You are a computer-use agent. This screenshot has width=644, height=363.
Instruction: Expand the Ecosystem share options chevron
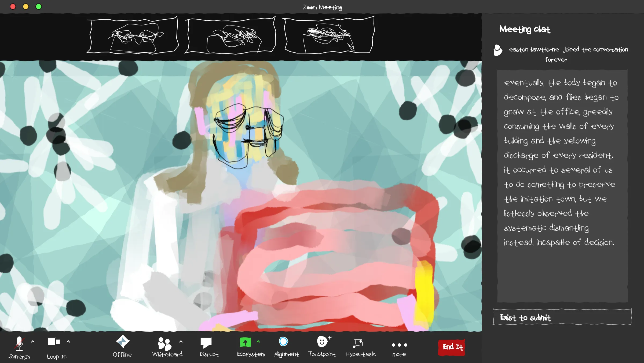tap(258, 342)
